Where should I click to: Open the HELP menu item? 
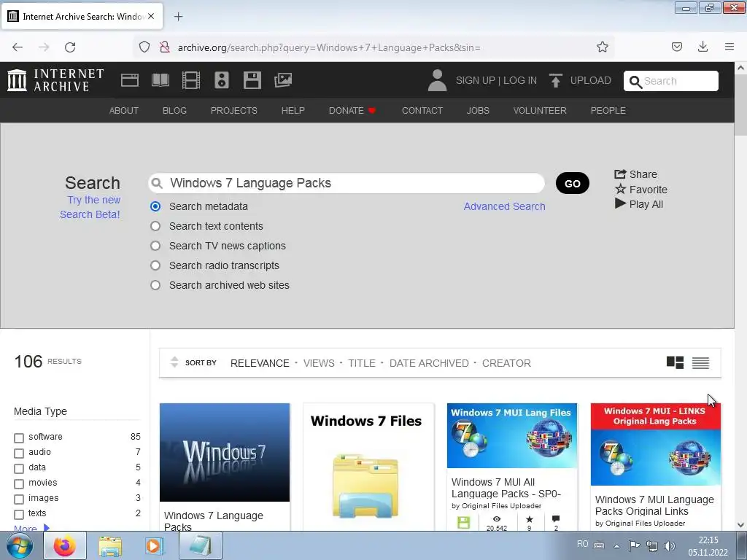point(293,111)
